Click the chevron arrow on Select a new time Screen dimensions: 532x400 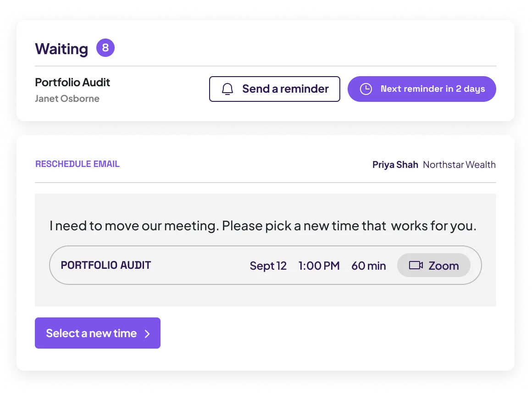[x=147, y=334]
